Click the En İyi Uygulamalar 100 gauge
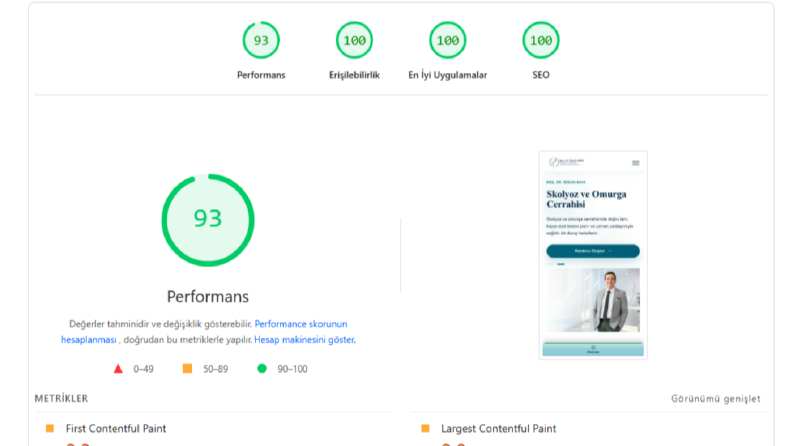The height and width of the screenshot is (446, 793). point(448,40)
